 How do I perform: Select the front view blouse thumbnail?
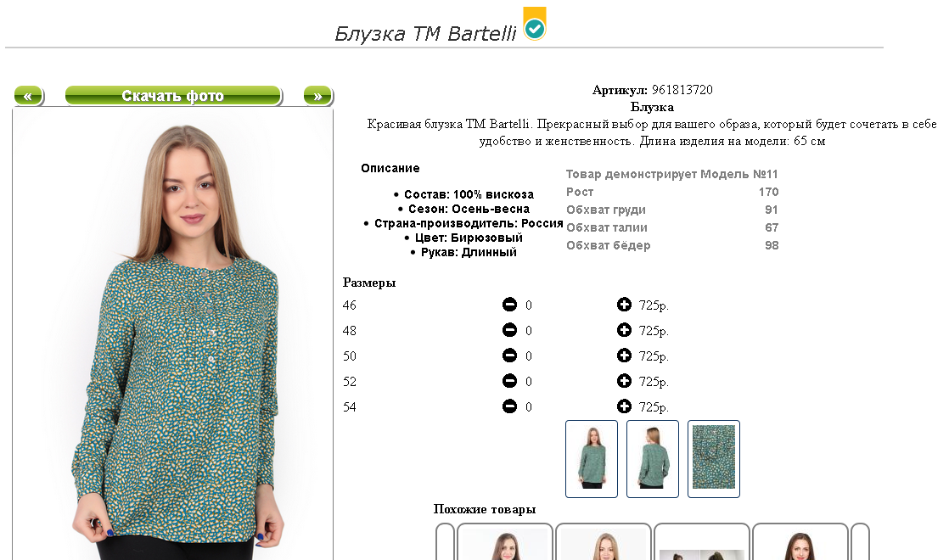592,458
